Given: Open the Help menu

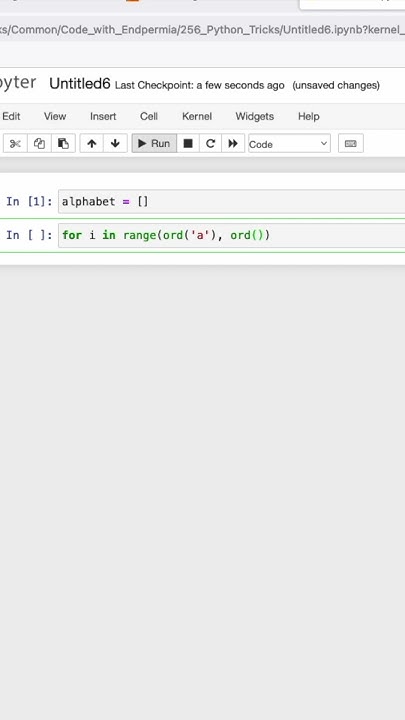Looking at the screenshot, I should click(x=309, y=116).
